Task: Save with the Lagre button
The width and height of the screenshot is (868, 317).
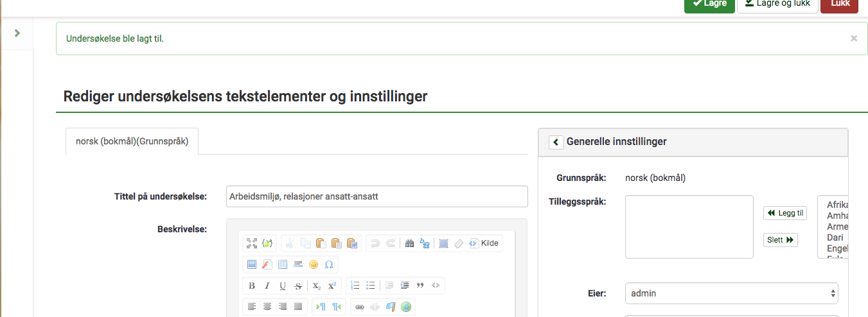Action: coord(709,4)
